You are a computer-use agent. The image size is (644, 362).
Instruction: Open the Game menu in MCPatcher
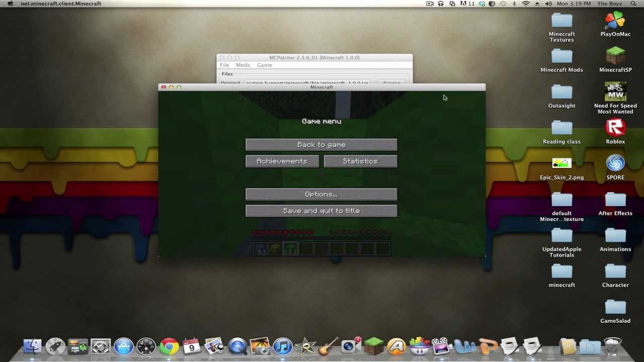coord(265,65)
